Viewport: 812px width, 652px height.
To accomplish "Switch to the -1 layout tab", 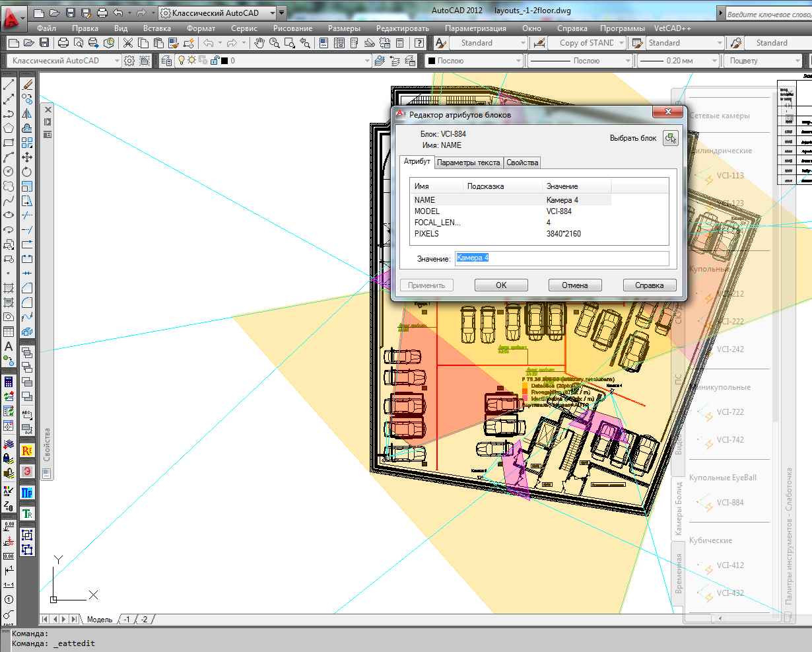I will 127,619.
